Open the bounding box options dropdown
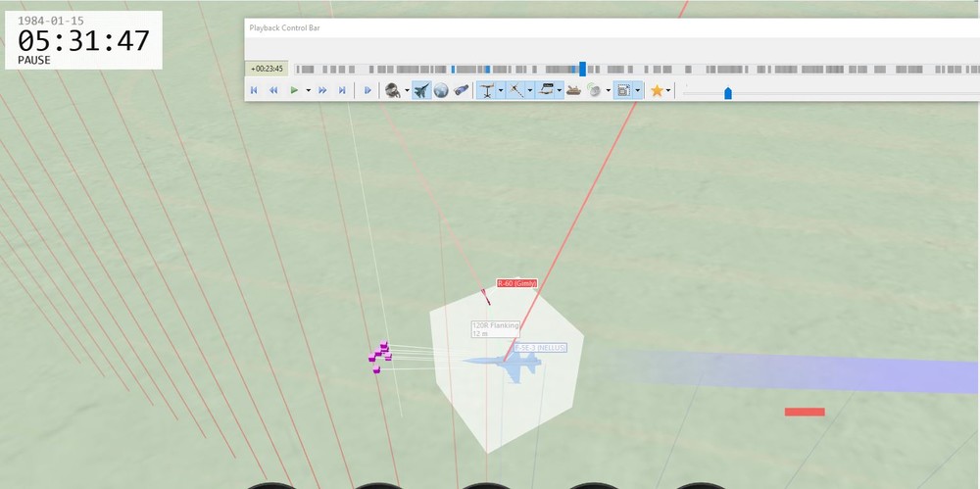 tap(638, 91)
